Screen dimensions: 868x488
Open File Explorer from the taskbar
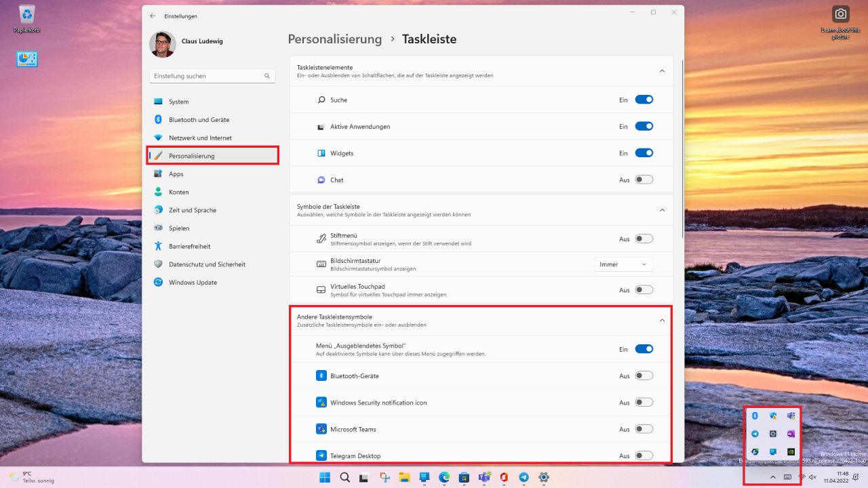tap(404, 477)
